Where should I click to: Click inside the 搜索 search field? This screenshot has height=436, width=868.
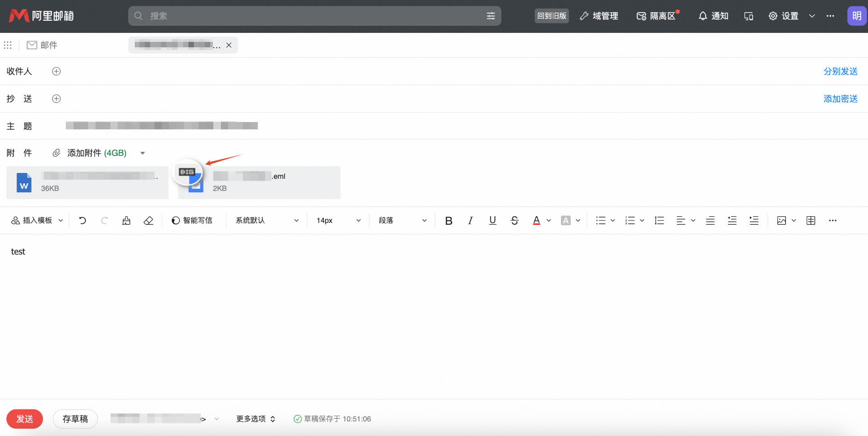315,16
